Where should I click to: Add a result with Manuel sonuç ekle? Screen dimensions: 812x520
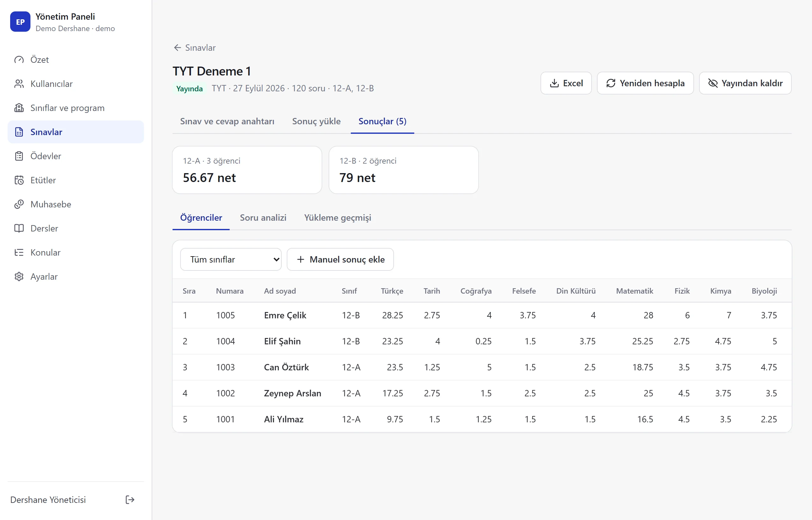click(340, 259)
